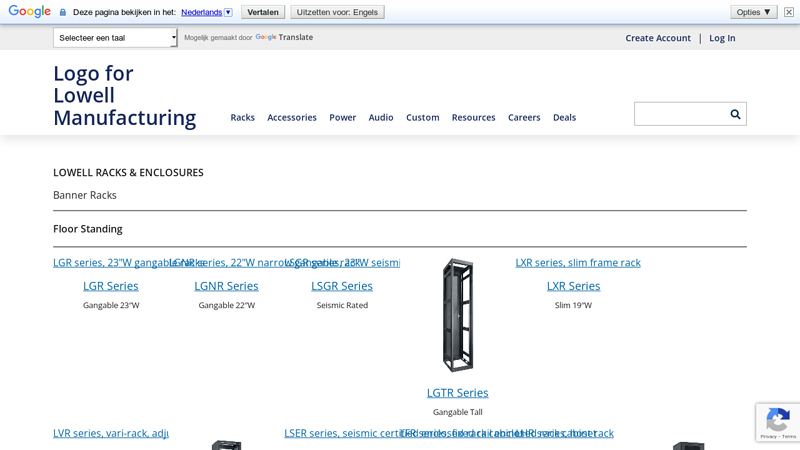This screenshot has height=450, width=800.
Task: Open the Resources menu
Action: click(x=473, y=117)
